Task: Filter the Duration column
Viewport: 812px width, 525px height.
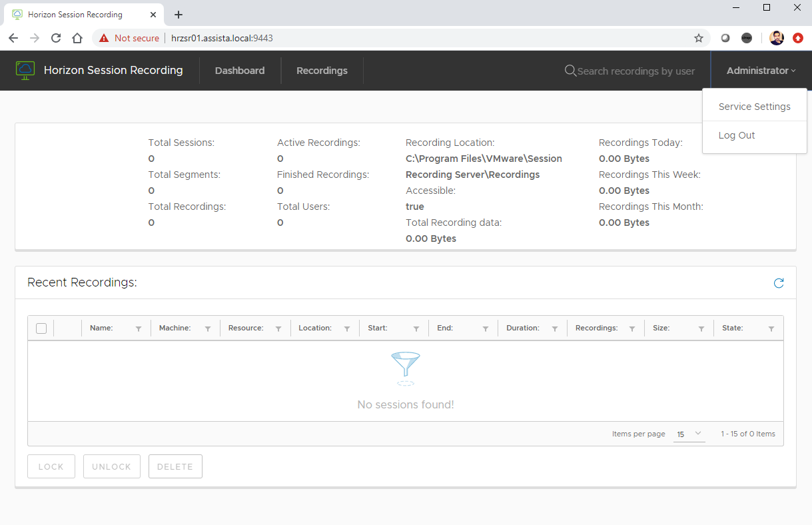Action: click(x=555, y=328)
